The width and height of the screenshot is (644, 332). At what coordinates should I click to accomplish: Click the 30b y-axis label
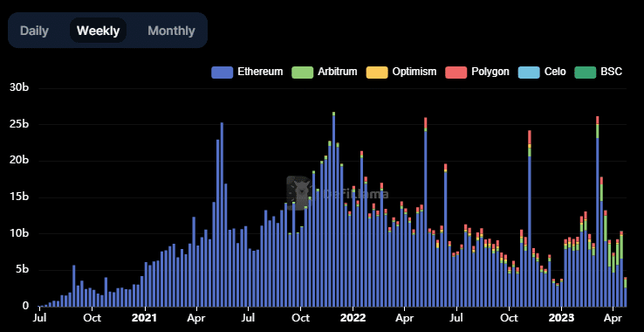coord(18,88)
